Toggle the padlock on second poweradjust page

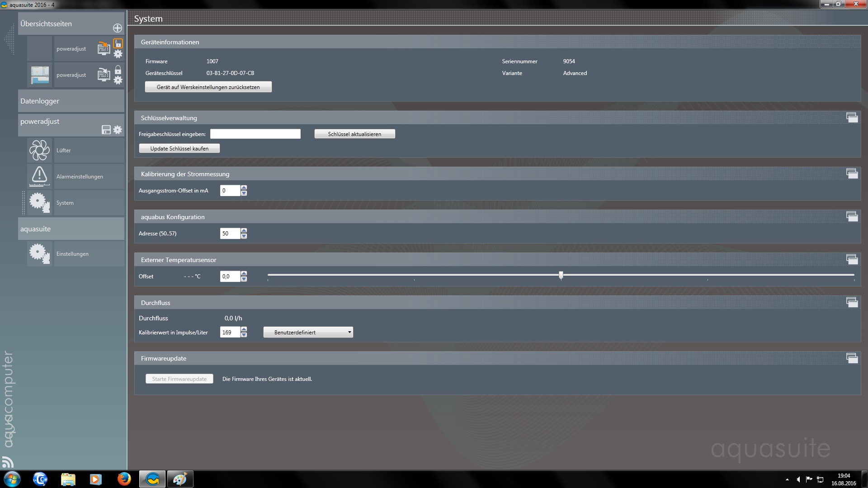tap(118, 70)
